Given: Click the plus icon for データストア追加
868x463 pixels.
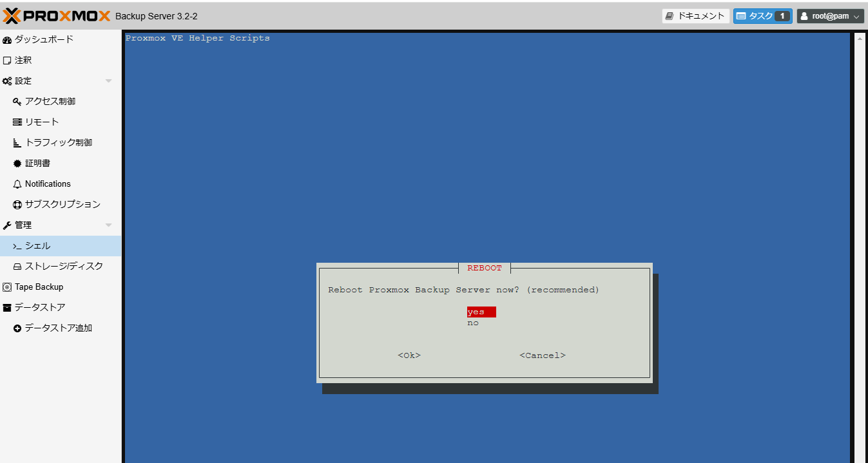Looking at the screenshot, I should 17,328.
